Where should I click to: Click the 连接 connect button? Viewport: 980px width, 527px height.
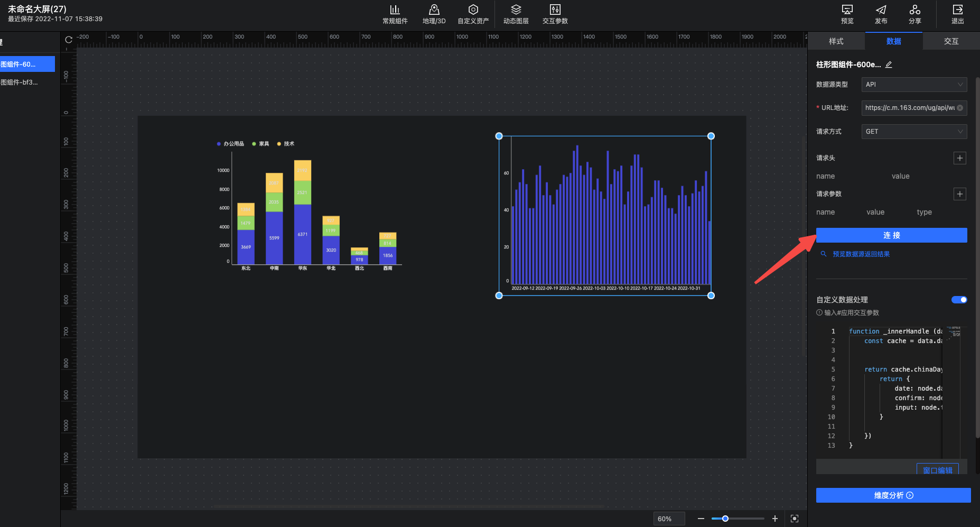[x=891, y=235]
